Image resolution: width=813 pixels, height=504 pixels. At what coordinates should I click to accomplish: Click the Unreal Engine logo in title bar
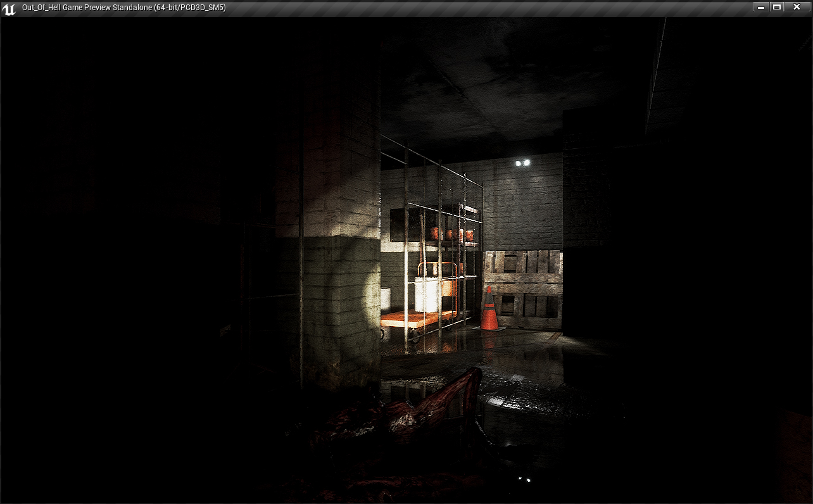pos(9,8)
